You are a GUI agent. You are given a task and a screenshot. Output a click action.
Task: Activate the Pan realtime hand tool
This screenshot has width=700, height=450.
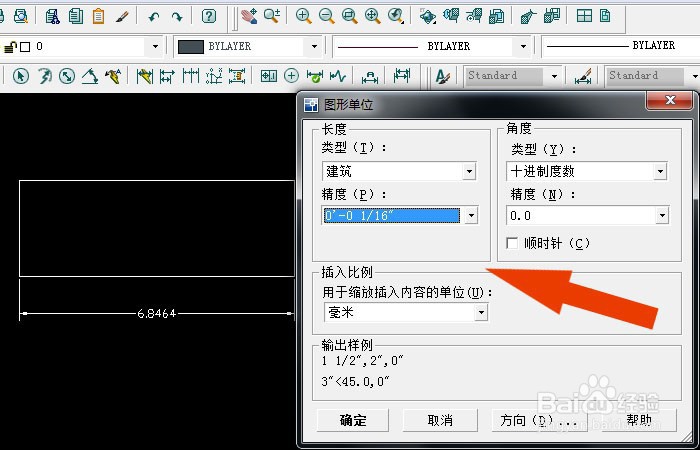click(249, 16)
